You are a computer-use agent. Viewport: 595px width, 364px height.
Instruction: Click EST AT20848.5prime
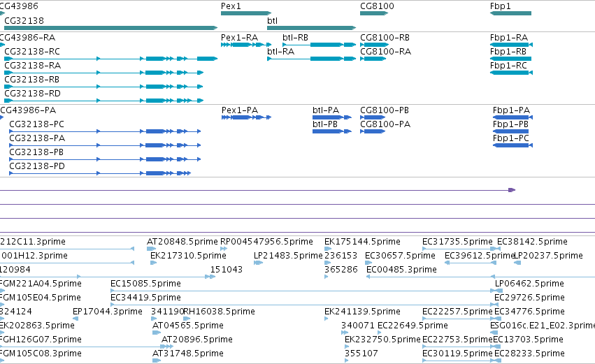tap(182, 242)
